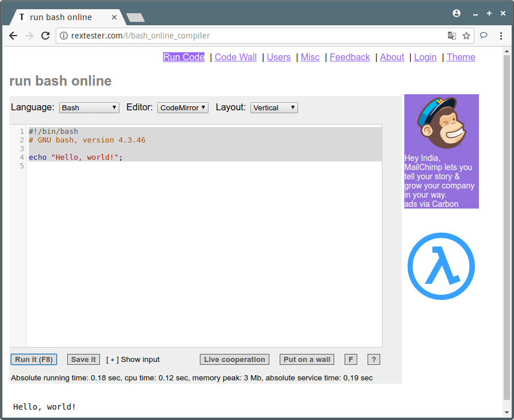Viewport: 514px width, 420px height.
Task: Click the browser forward arrow
Action: [x=29, y=36]
